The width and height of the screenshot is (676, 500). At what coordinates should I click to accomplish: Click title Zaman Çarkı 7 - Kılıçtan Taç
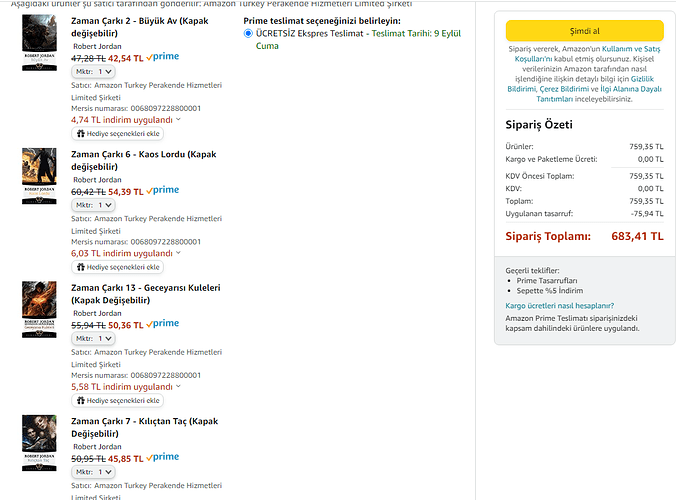(x=144, y=427)
